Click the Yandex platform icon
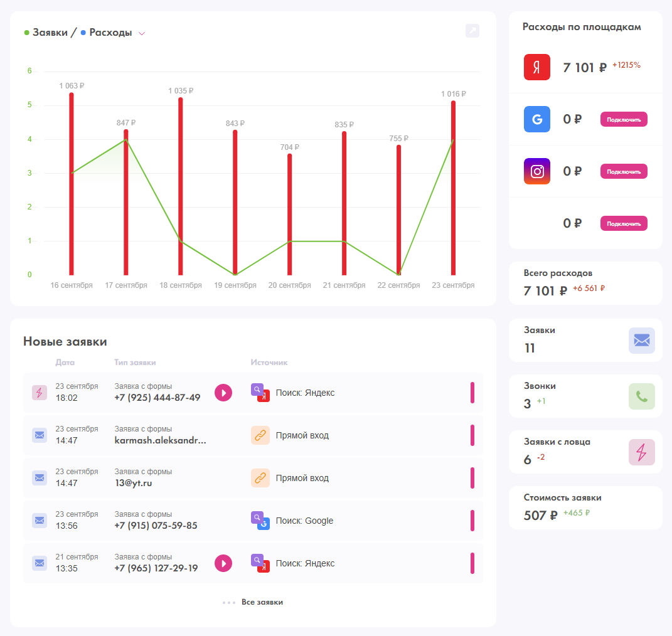This screenshot has width=672, height=636. [536, 67]
